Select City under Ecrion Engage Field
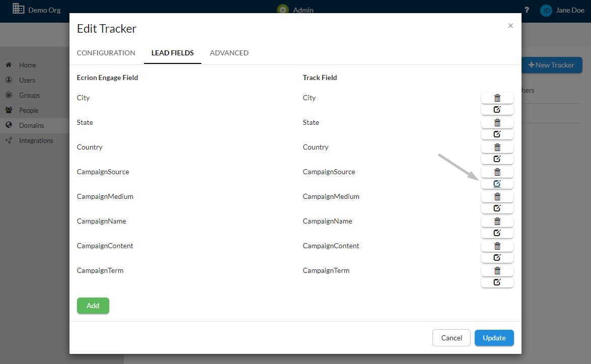The width and height of the screenshot is (591, 364). pos(83,98)
